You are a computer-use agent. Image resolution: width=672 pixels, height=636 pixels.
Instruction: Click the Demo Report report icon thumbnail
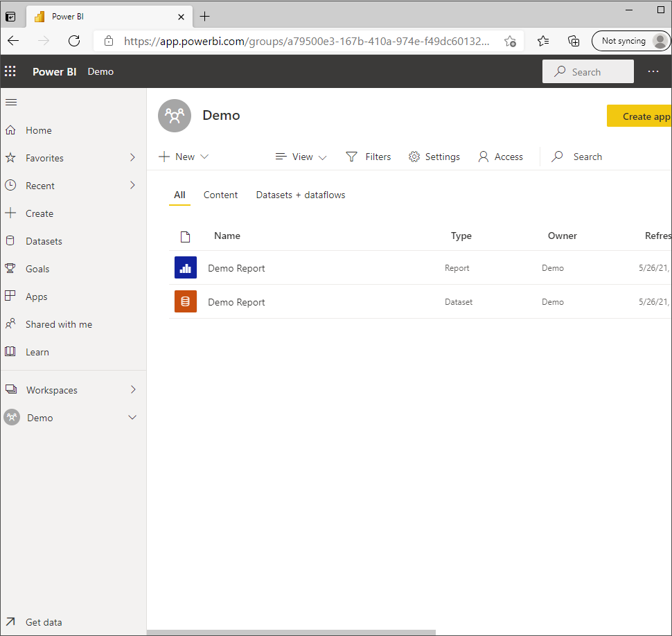pyautogui.click(x=185, y=267)
